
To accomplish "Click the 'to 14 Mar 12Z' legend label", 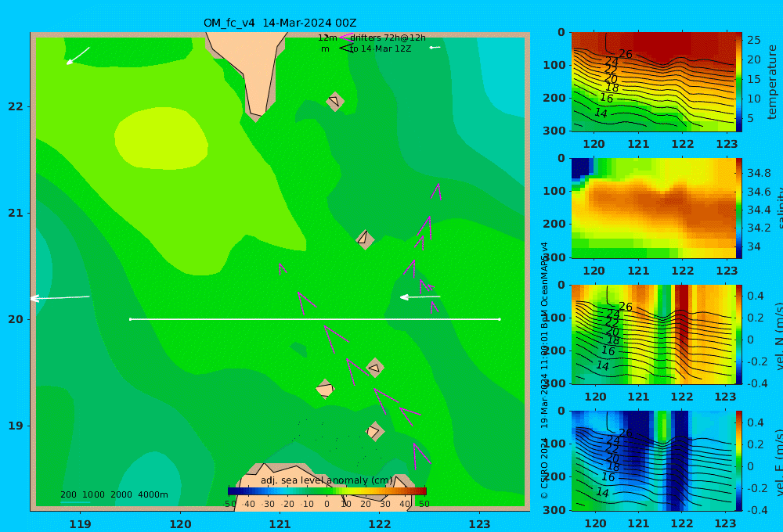I will (x=381, y=49).
